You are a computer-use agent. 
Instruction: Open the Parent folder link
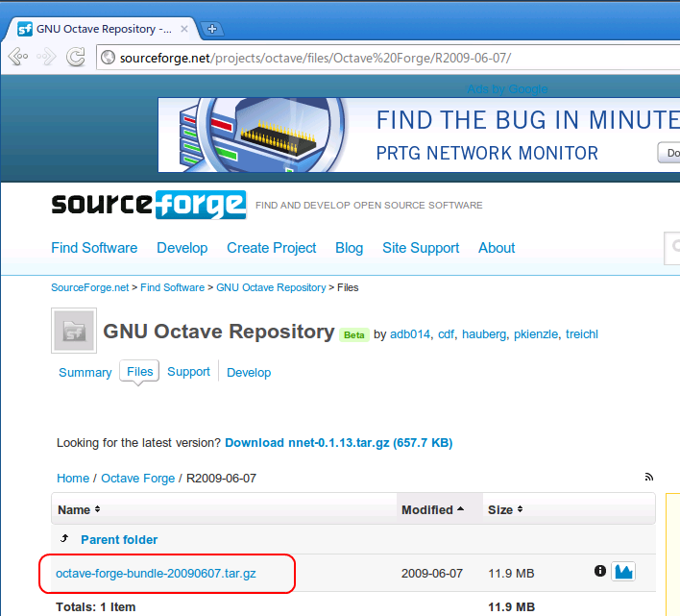(x=119, y=540)
